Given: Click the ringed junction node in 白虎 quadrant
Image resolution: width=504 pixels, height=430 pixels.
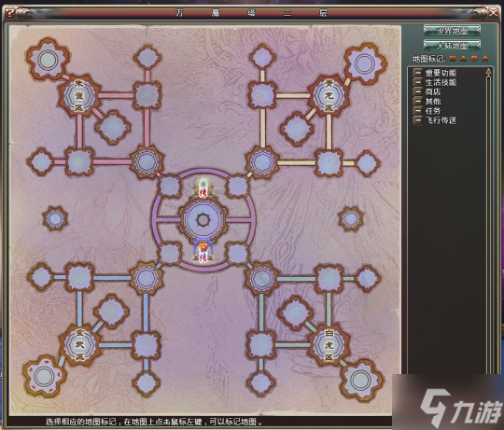Looking at the screenshot, I should point(262,278).
